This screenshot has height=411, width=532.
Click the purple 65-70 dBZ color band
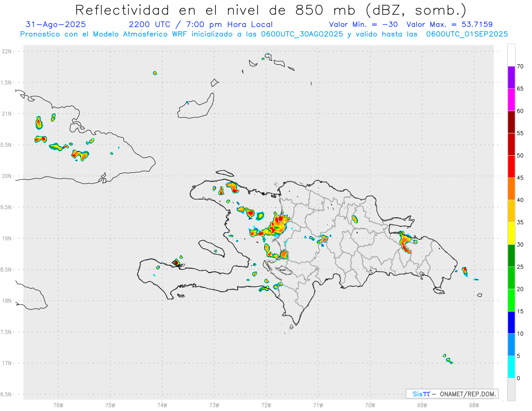[x=511, y=78]
